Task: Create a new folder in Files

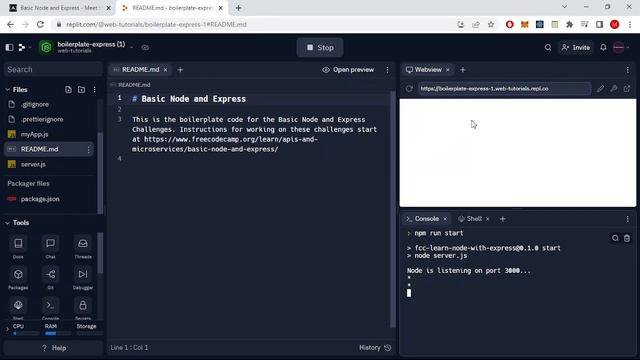Action: coord(81,89)
